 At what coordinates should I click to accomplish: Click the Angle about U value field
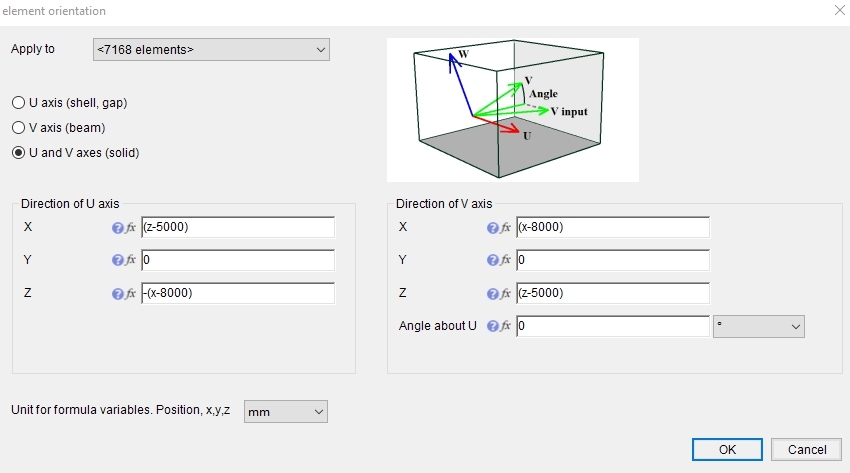point(612,326)
